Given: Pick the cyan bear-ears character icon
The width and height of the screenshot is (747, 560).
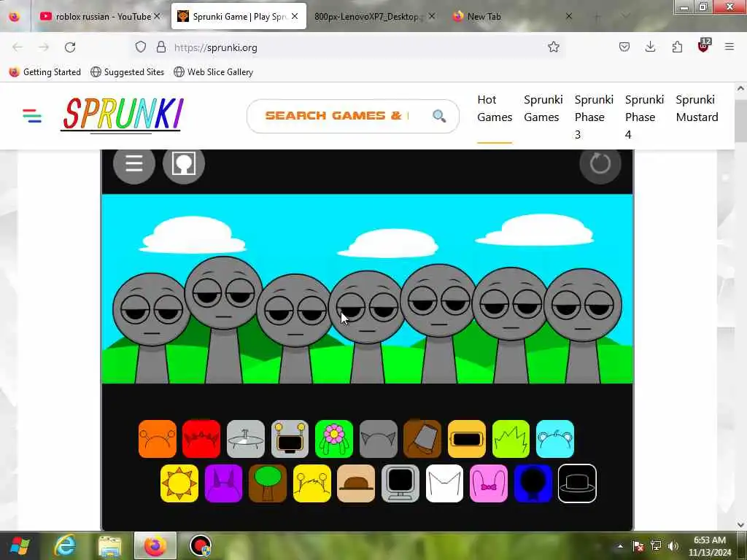Looking at the screenshot, I should (555, 438).
